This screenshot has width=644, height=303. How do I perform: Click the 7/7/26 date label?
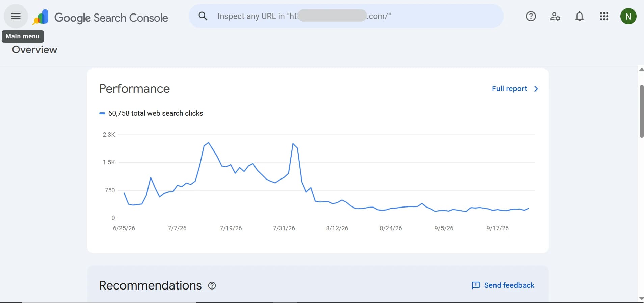point(177,228)
